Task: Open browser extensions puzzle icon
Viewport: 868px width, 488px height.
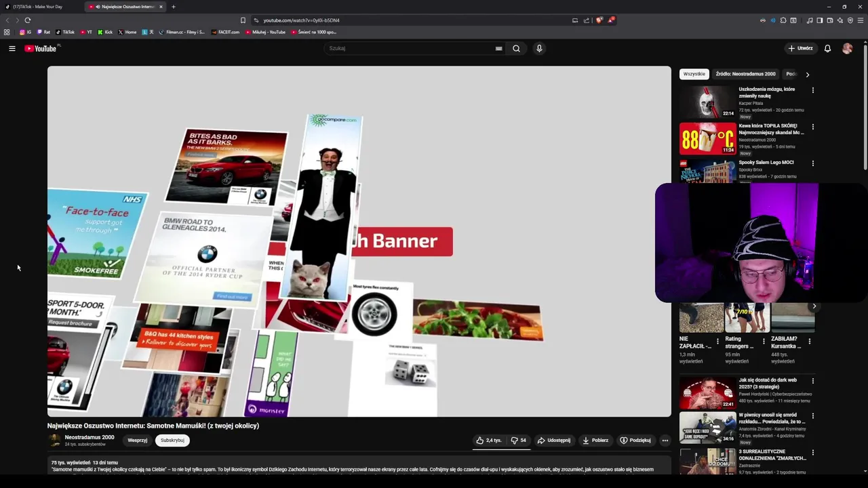Action: (x=783, y=20)
